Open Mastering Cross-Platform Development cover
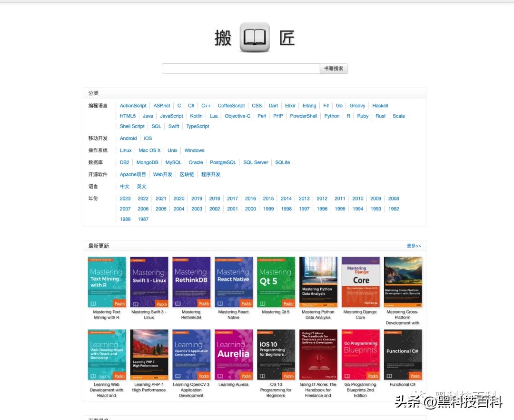 403,282
